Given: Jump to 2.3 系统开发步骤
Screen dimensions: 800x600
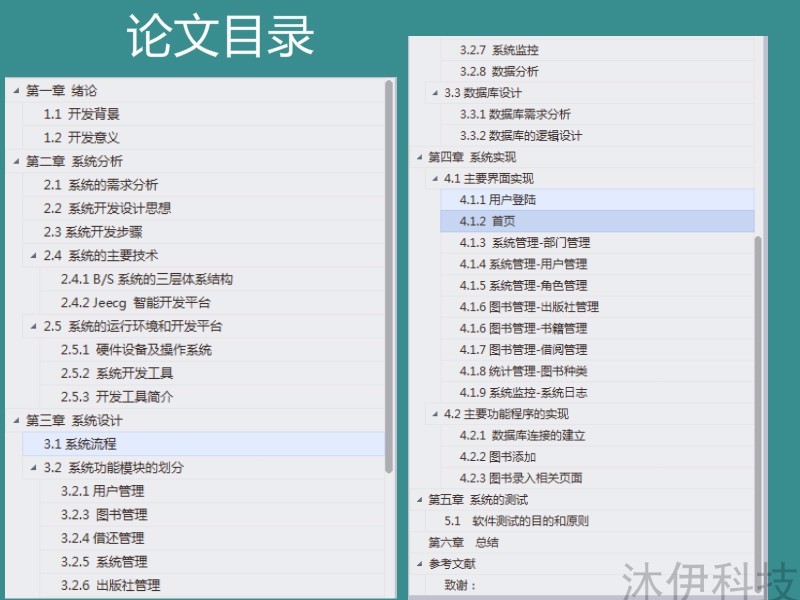Looking at the screenshot, I should tap(93, 232).
